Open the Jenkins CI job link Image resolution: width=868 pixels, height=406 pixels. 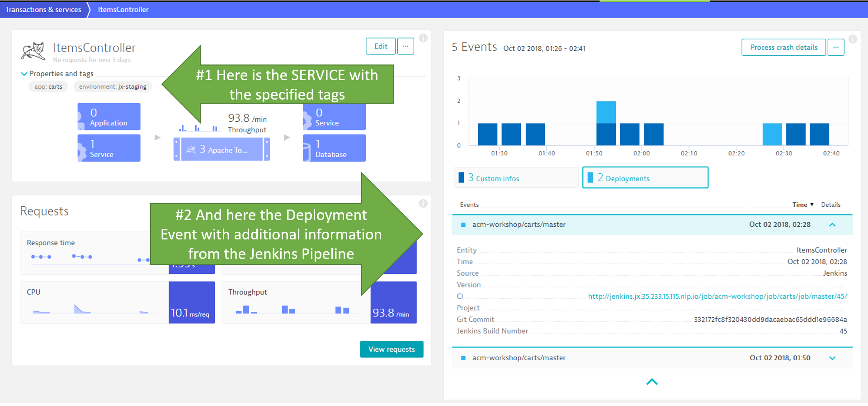(717, 296)
